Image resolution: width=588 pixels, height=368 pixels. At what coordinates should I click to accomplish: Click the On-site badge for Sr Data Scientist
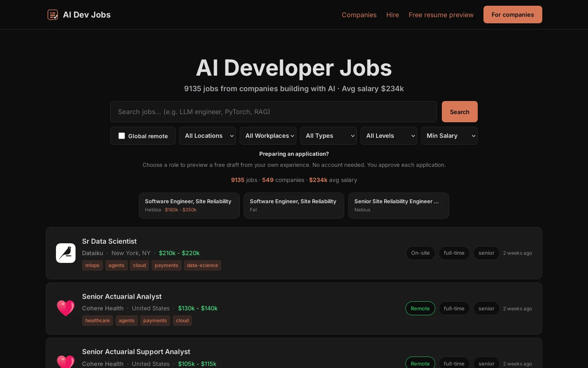pyautogui.click(x=421, y=253)
